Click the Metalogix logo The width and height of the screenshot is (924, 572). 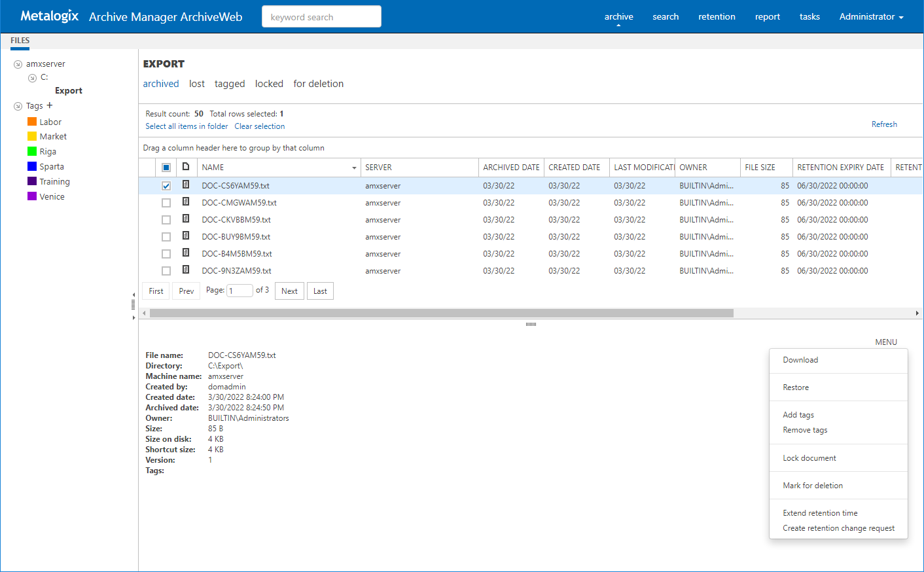coord(50,16)
